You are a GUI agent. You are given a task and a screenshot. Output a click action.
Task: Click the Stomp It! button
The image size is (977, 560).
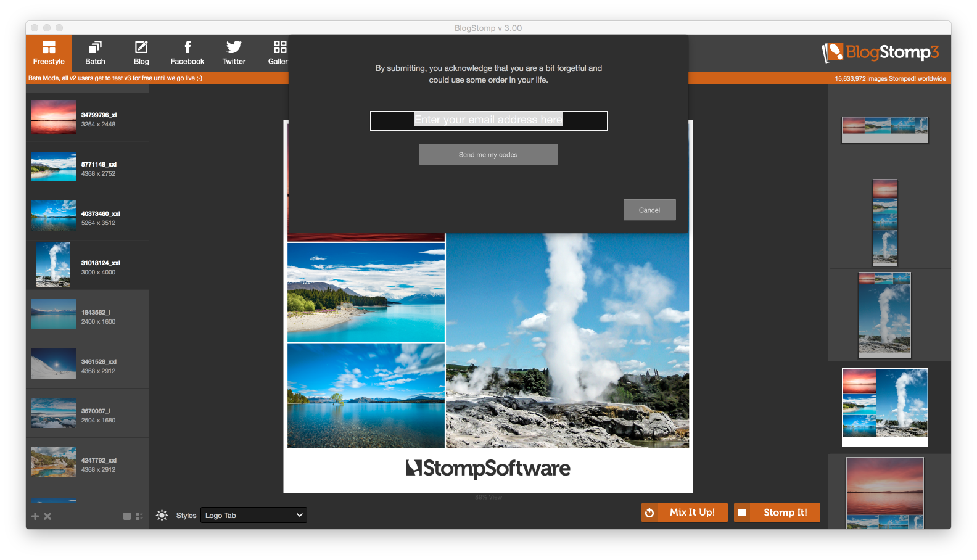(x=777, y=513)
